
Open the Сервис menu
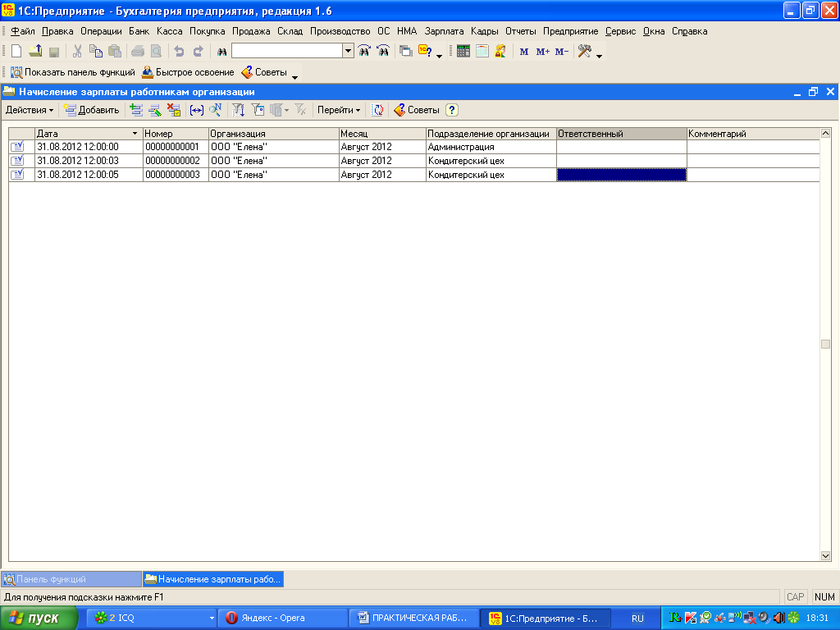(620, 31)
